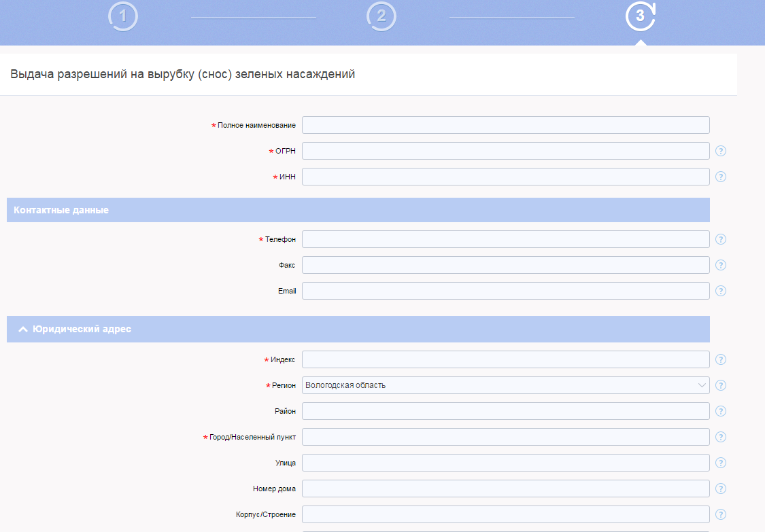This screenshot has width=765, height=532.
Task: Click the Город/Населенный пункт input field
Action: (505, 437)
